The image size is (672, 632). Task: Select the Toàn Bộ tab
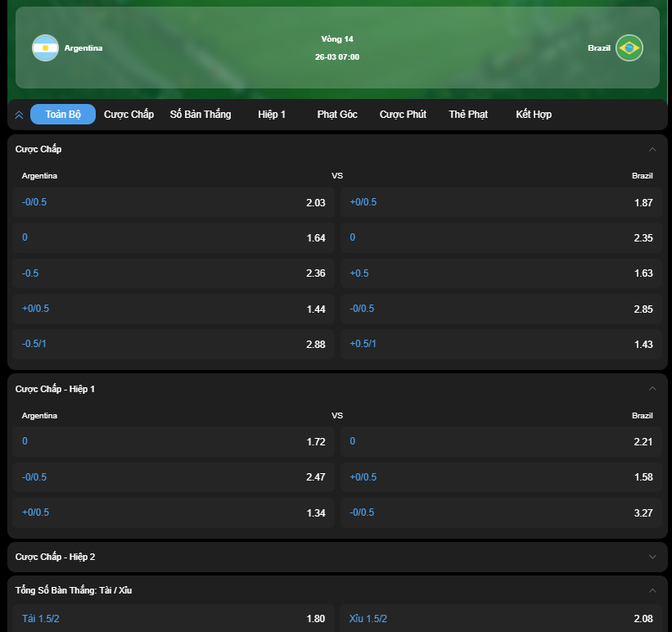[x=63, y=114]
